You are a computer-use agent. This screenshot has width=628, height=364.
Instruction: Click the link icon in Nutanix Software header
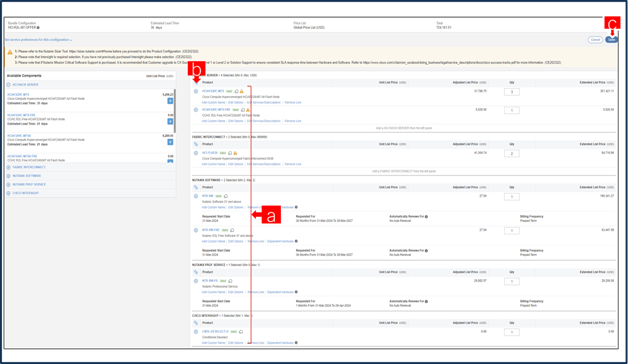[x=196, y=187]
